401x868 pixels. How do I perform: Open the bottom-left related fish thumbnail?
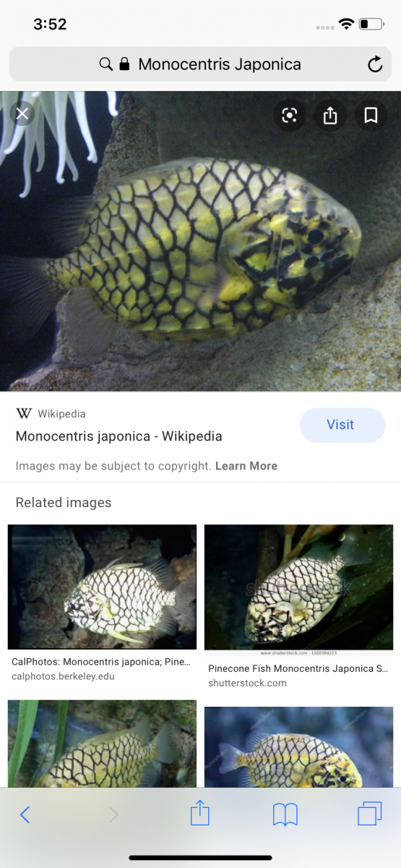click(102, 744)
